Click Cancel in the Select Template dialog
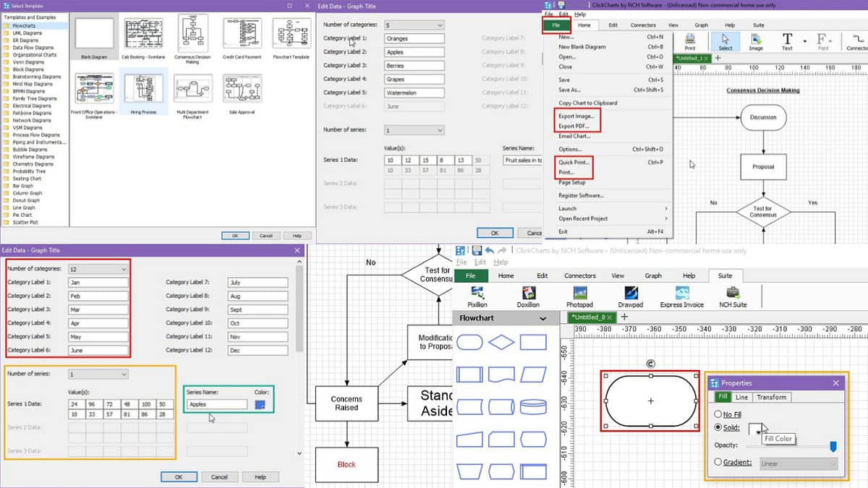The width and height of the screenshot is (868, 488). 266,236
